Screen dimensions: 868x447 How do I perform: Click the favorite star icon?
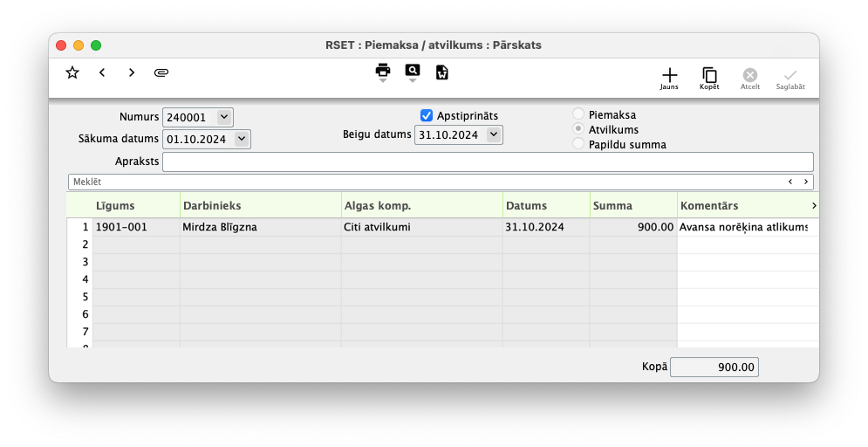click(x=72, y=72)
